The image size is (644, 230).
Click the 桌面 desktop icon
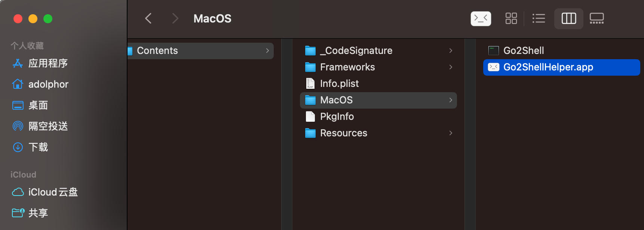18,105
